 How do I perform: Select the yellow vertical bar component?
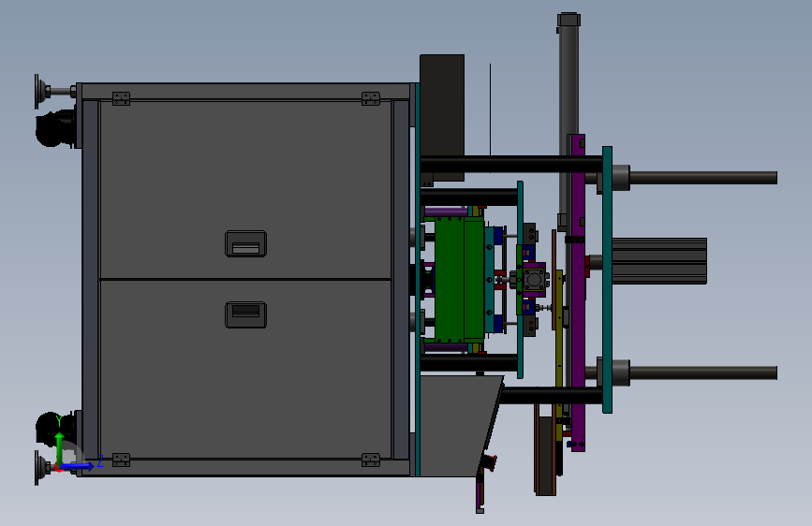tap(559, 355)
